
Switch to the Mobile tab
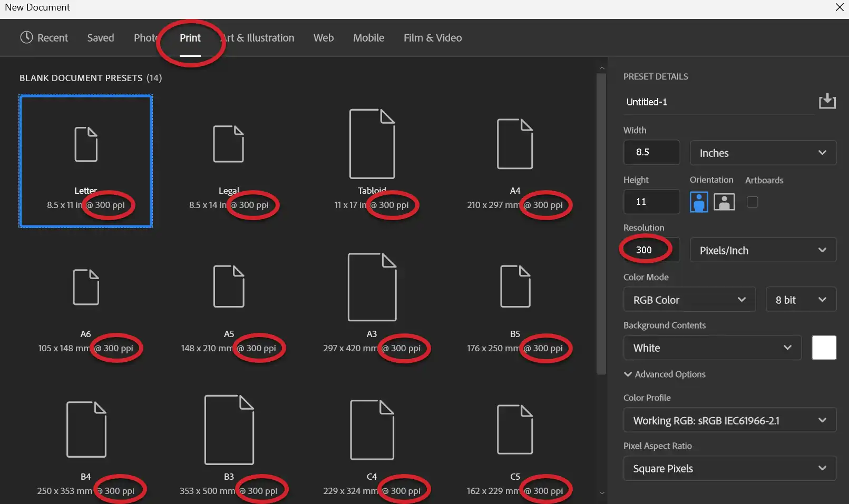[x=369, y=38]
